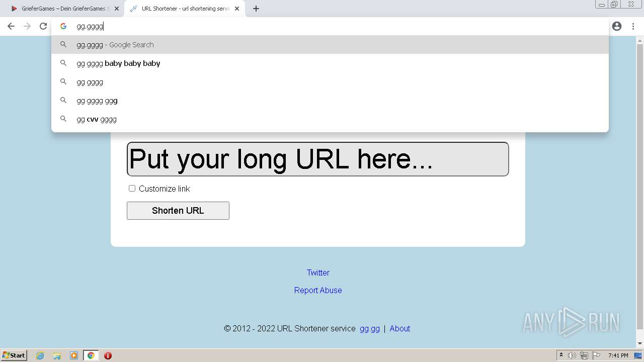Open the network status tray icon

pyautogui.click(x=584, y=355)
